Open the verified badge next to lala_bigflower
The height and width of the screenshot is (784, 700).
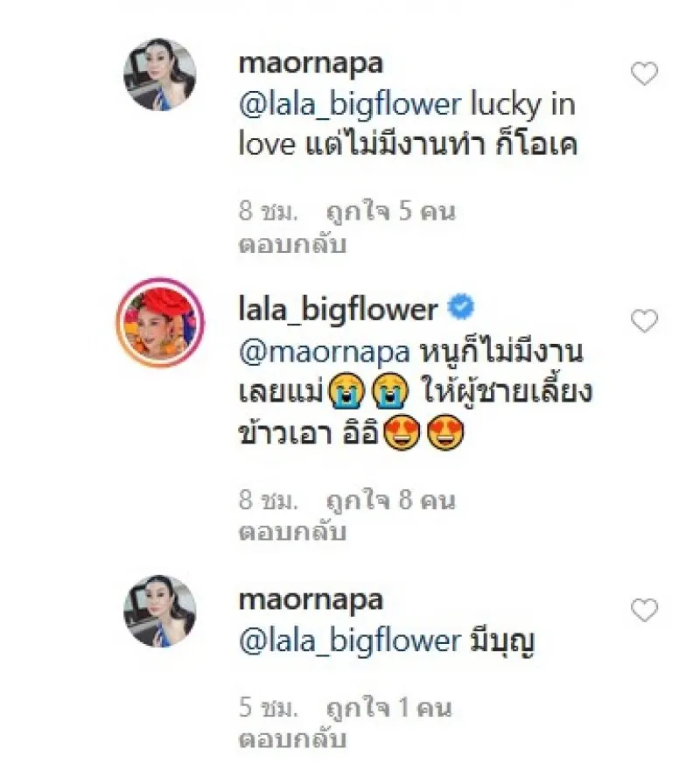pos(461,307)
